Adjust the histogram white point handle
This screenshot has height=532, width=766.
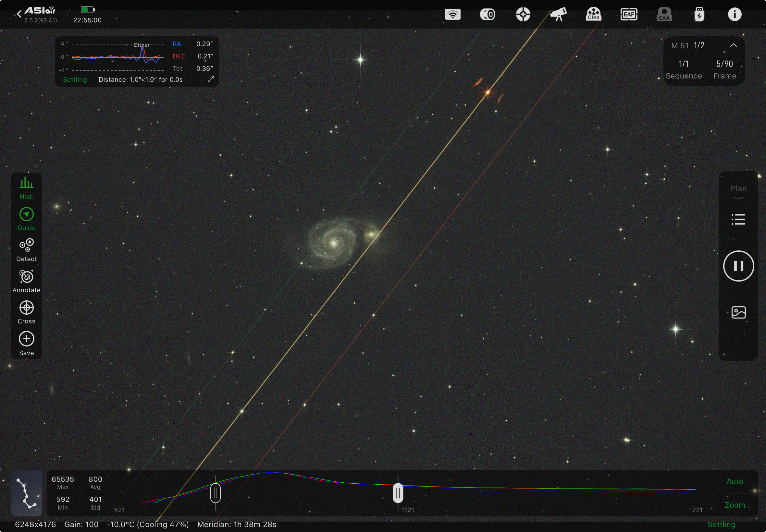398,493
